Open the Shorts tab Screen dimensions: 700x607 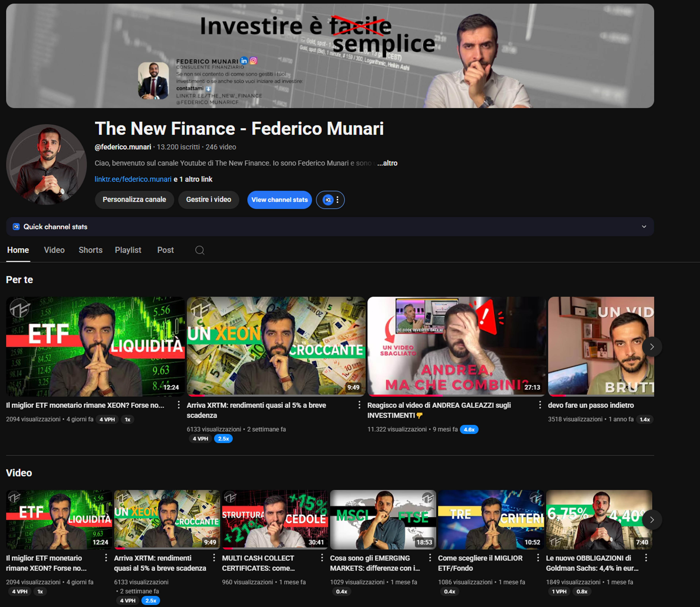90,250
